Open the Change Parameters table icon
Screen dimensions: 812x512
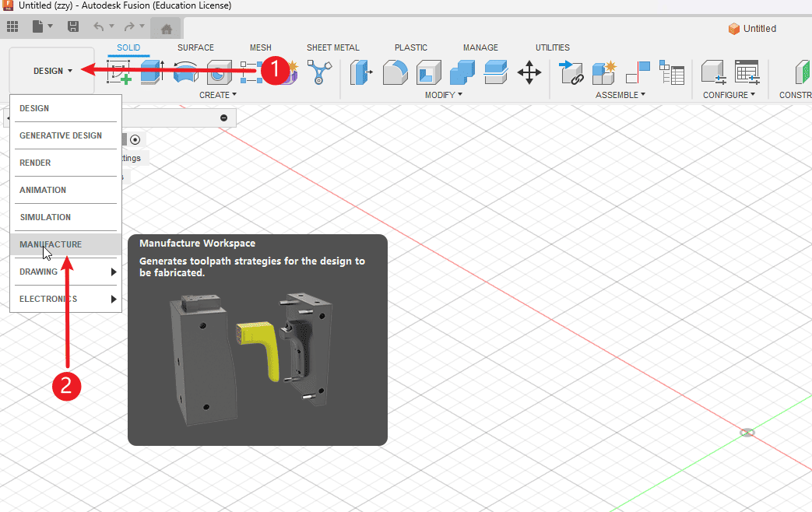[747, 73]
